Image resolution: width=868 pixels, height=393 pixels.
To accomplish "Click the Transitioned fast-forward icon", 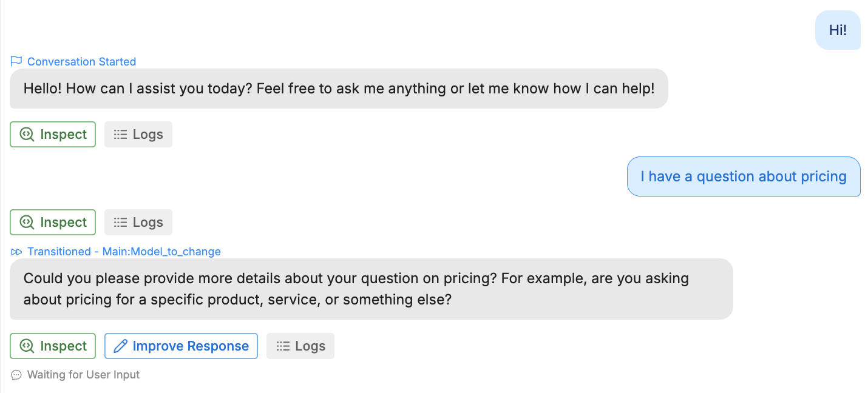I will 16,252.
